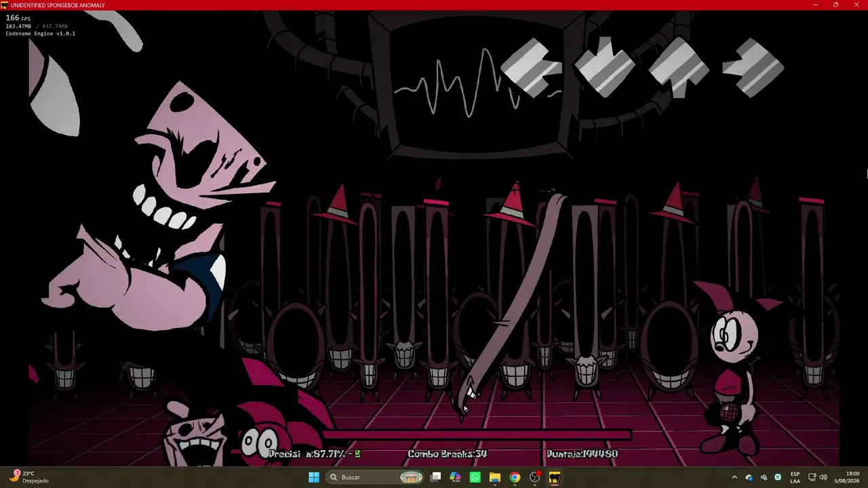Viewport: 868px width, 488px height.
Task: Open the weather widget showing 23°C
Action: (28, 477)
